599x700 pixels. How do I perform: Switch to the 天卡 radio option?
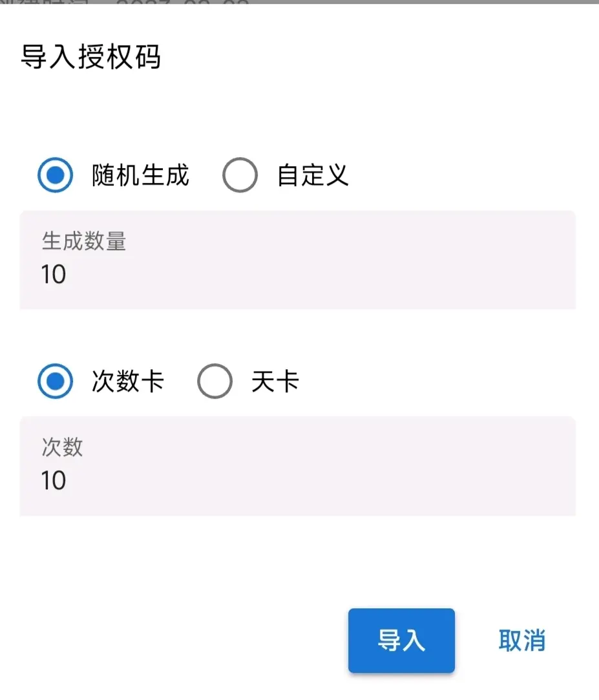tap(215, 381)
